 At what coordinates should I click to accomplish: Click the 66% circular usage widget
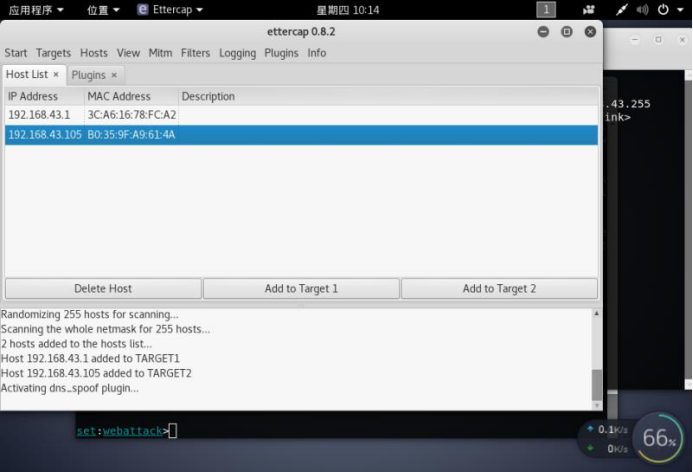(659, 438)
